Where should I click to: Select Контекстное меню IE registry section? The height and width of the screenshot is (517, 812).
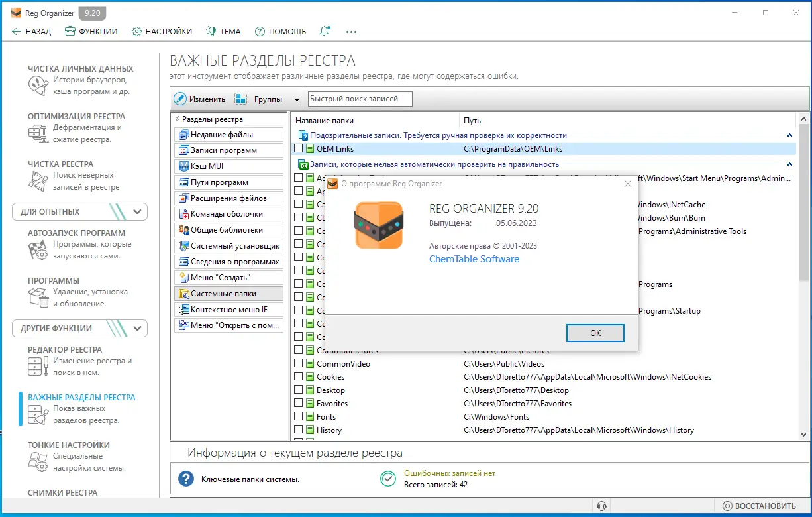coord(228,310)
